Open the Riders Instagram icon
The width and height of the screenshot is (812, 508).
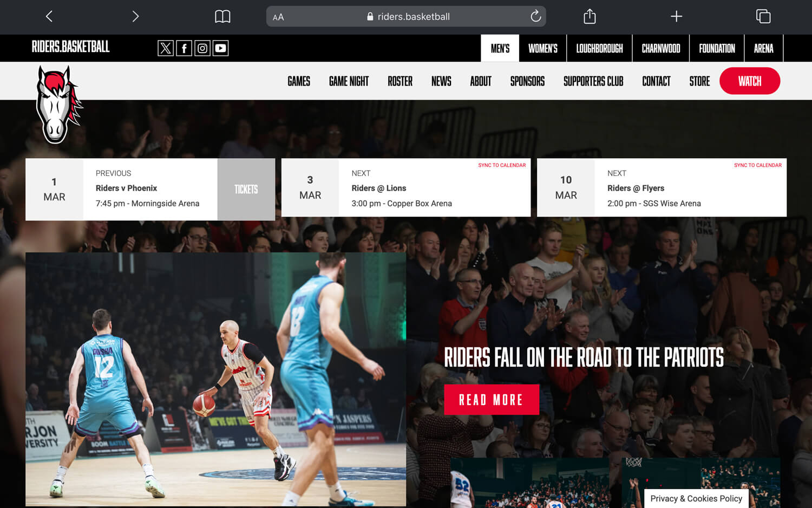click(x=202, y=48)
